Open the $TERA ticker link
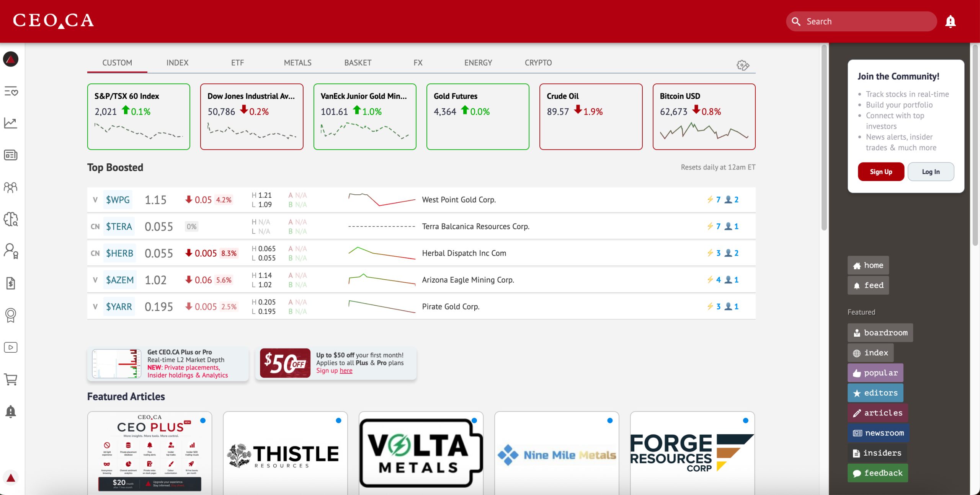The width and height of the screenshot is (980, 495). point(119,226)
